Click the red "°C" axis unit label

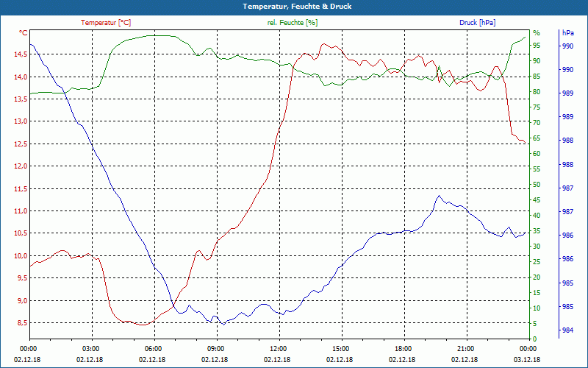24,33
